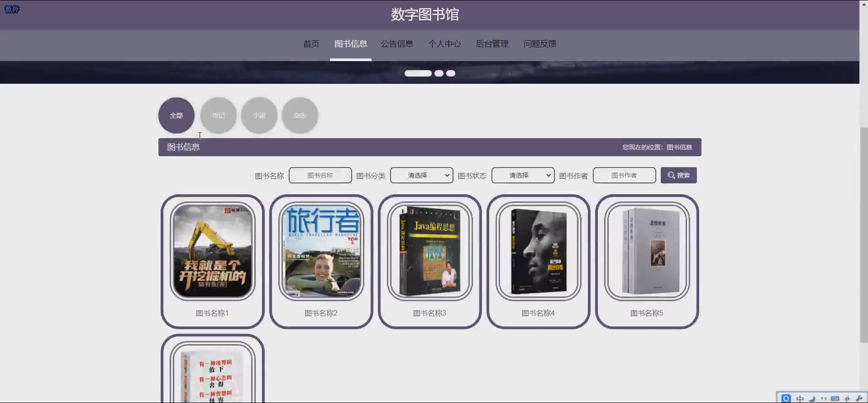Expand the 图书状态 dropdown
The image size is (868, 403).
coord(523,175)
